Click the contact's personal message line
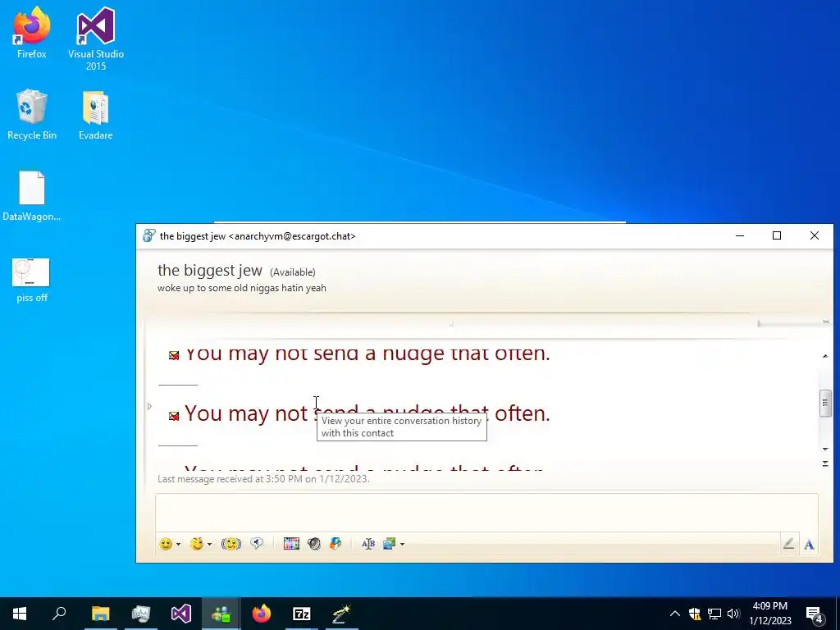 pyautogui.click(x=242, y=288)
